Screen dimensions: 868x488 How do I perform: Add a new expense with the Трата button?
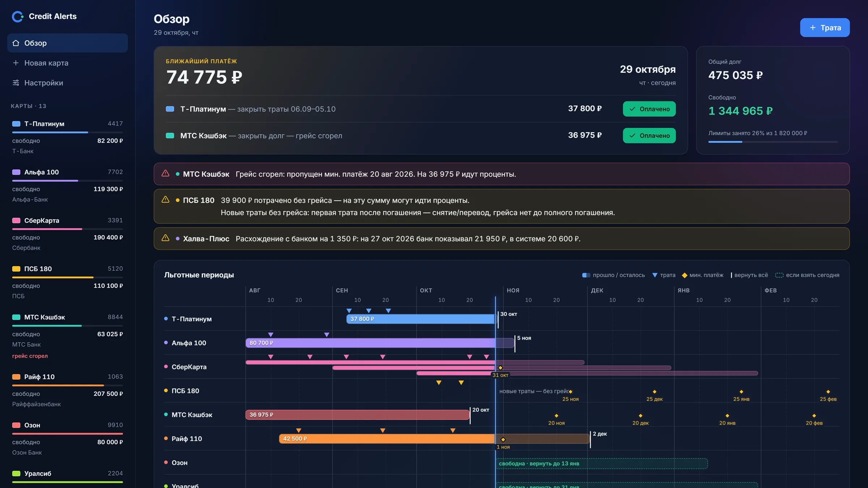click(x=825, y=27)
